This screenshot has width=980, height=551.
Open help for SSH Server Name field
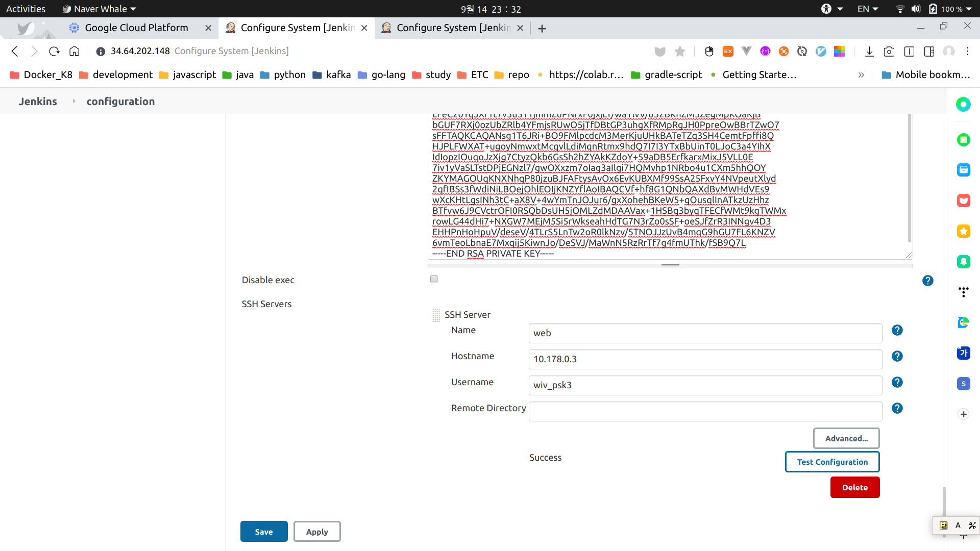tap(897, 330)
